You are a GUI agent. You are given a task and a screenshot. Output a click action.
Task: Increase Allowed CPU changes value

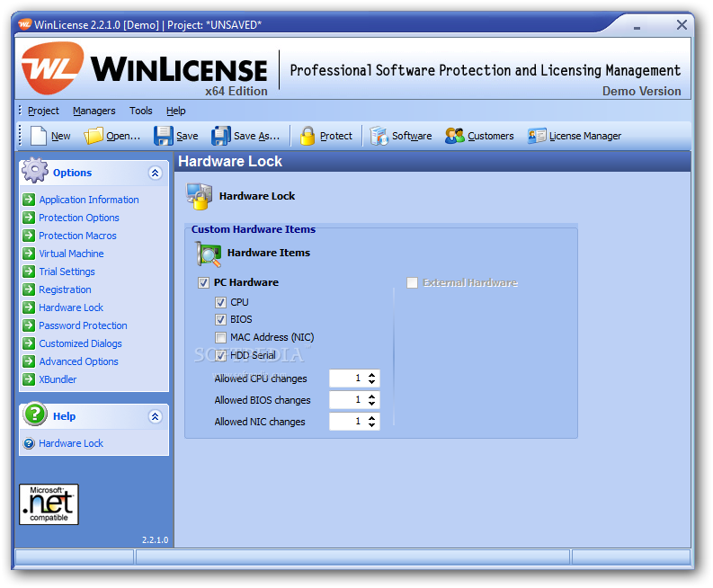point(372,375)
